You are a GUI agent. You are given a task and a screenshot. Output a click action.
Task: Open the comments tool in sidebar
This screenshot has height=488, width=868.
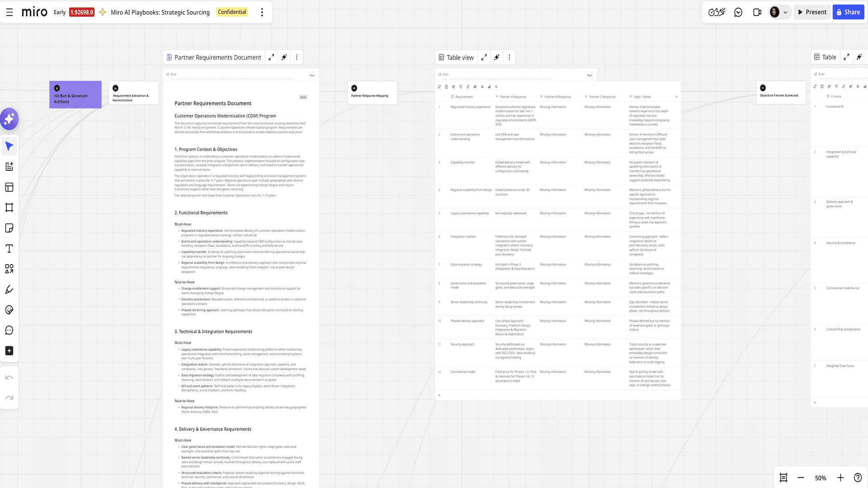(9, 330)
